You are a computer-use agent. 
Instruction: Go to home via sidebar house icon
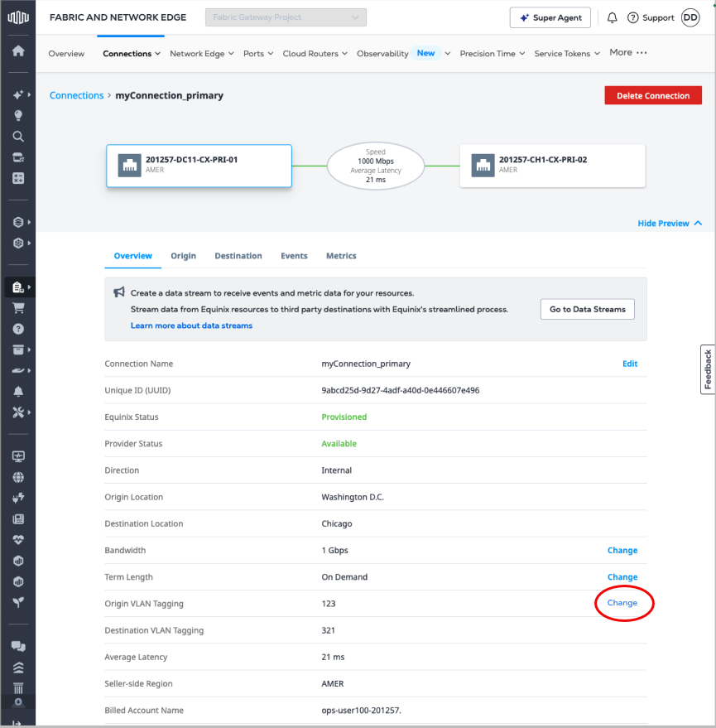(18, 51)
